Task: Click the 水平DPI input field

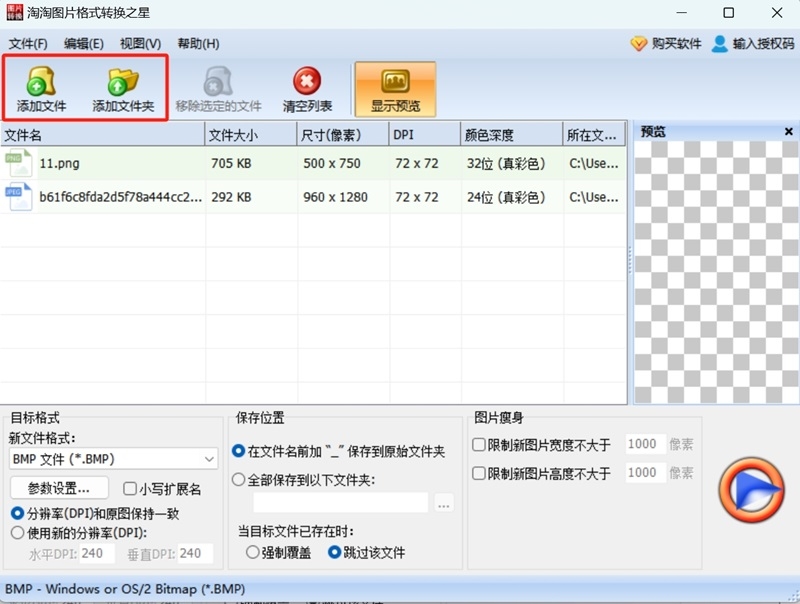Action: point(97,553)
